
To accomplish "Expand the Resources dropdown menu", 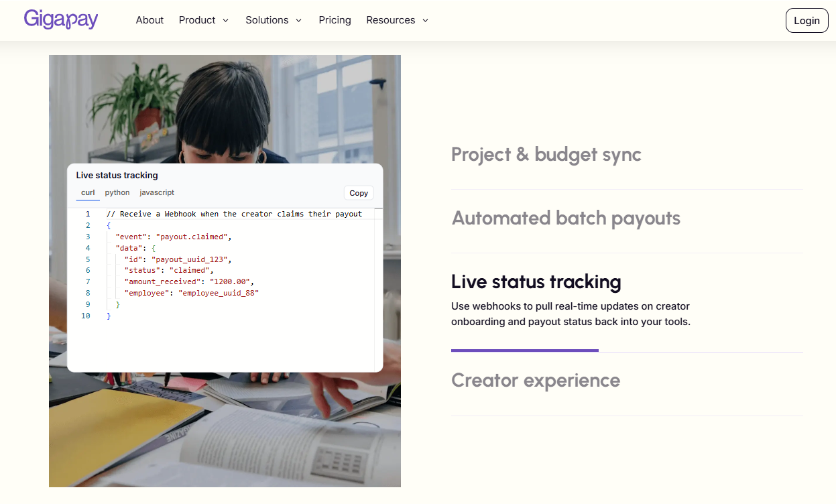I will [398, 20].
